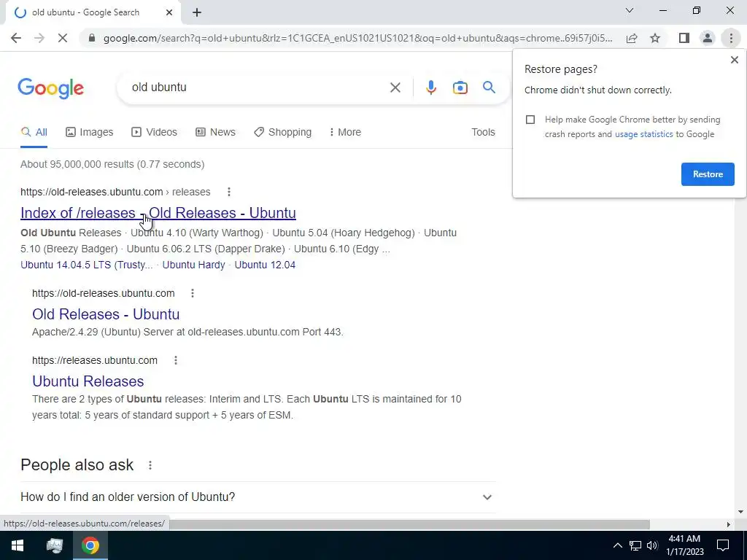Open the volume tray icon

pyautogui.click(x=652, y=545)
